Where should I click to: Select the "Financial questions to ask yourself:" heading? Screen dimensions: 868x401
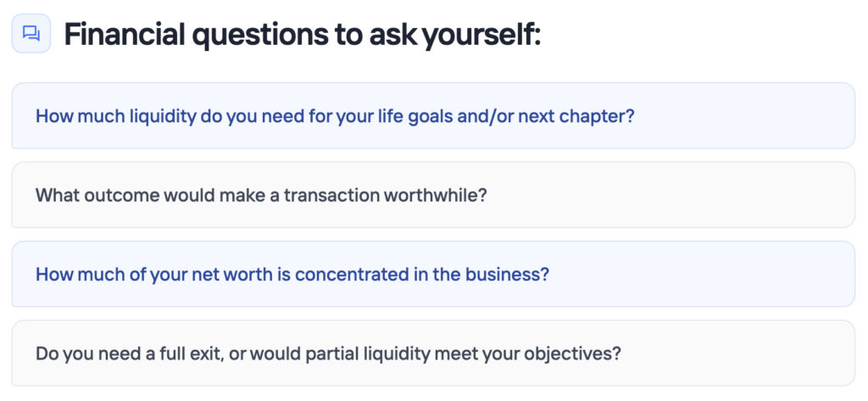pyautogui.click(x=303, y=34)
